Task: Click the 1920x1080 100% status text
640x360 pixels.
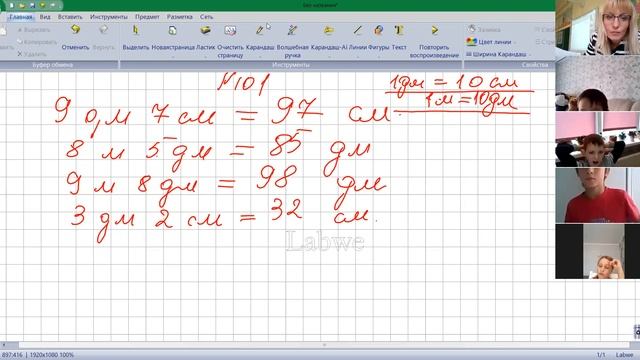Action: (52, 355)
